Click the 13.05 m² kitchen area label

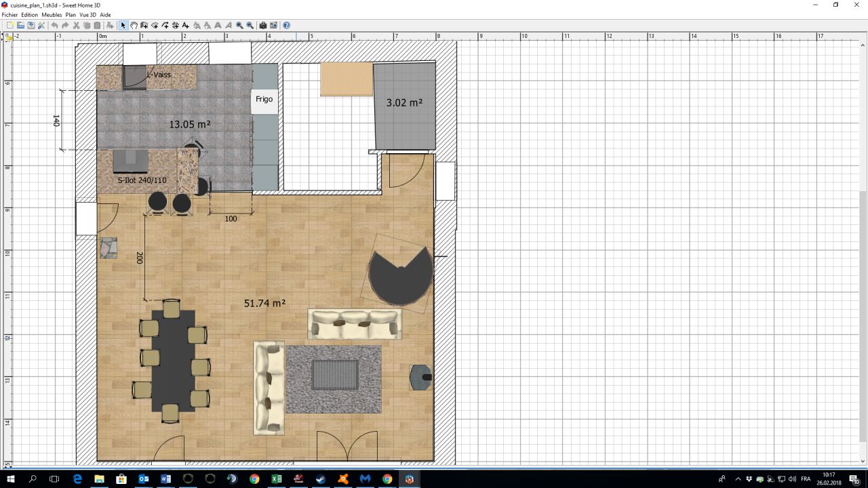[189, 124]
